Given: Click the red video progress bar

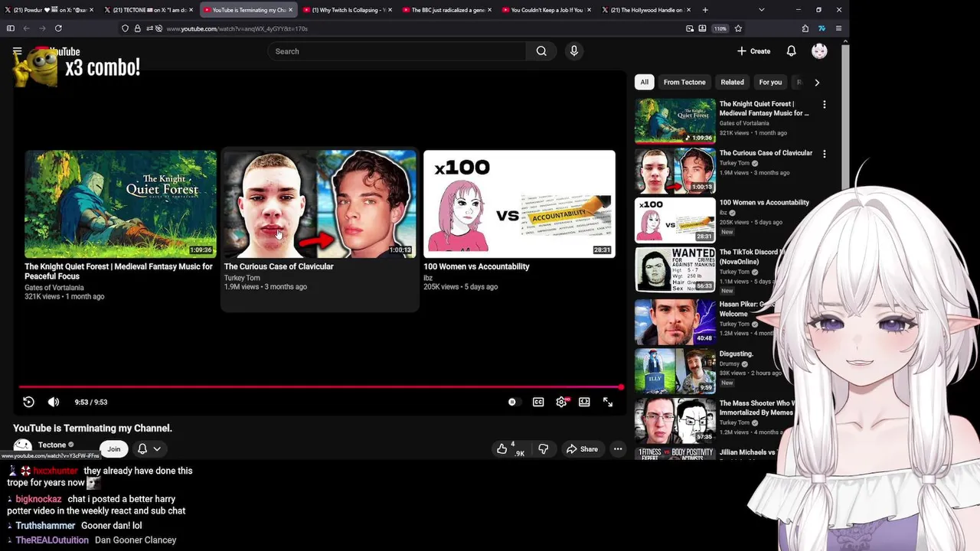Looking at the screenshot, I should click(320, 387).
